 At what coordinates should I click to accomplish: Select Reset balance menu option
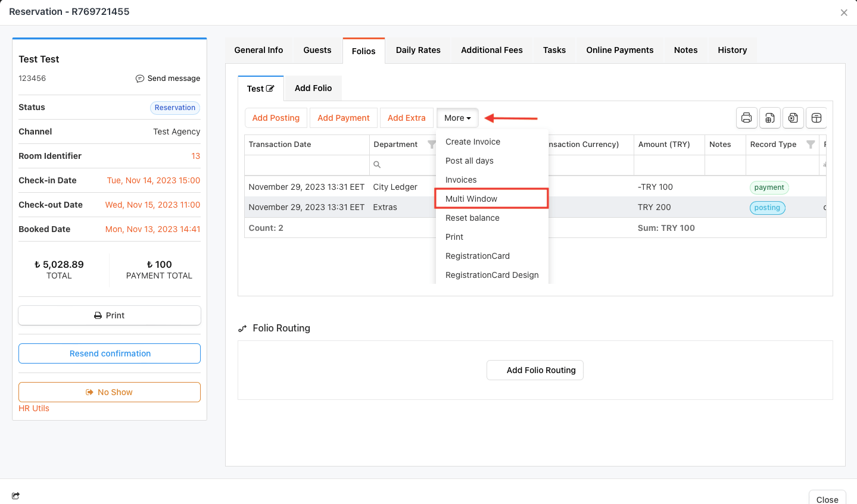click(472, 218)
